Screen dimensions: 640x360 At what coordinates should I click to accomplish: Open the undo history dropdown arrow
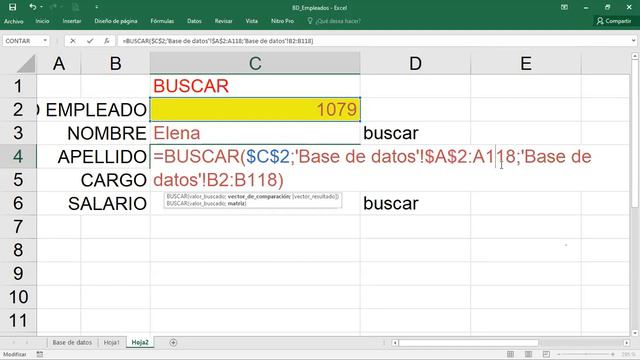coord(41,7)
